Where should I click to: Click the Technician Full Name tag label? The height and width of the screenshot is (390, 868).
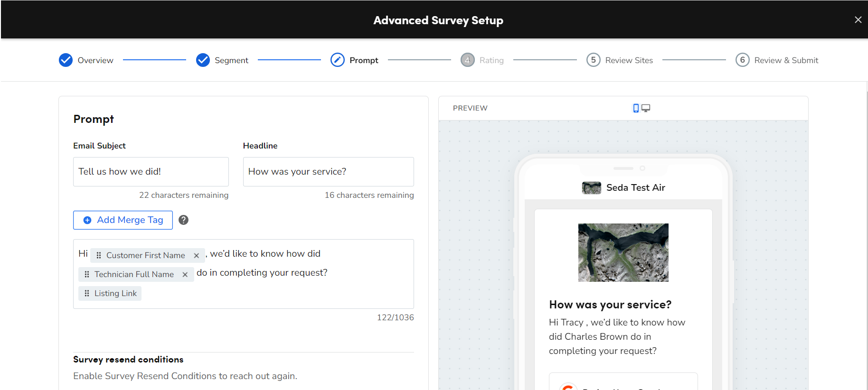tap(134, 274)
